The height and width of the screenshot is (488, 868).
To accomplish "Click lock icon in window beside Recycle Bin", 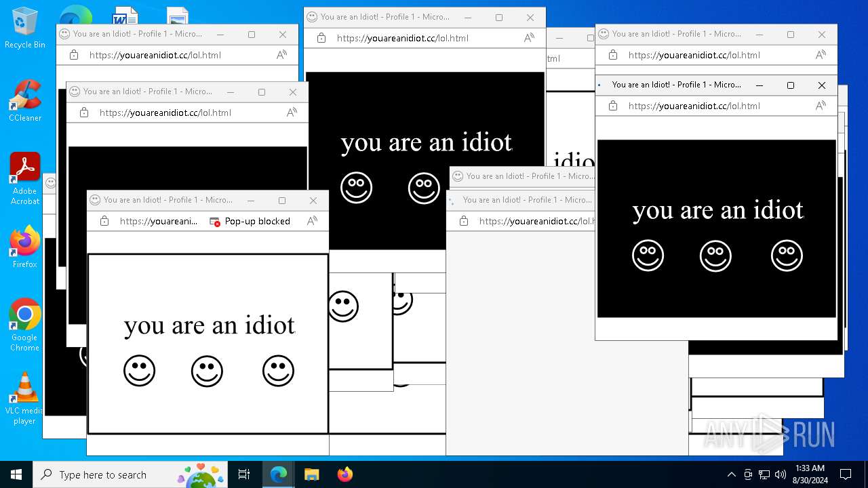I will pyautogui.click(x=74, y=55).
